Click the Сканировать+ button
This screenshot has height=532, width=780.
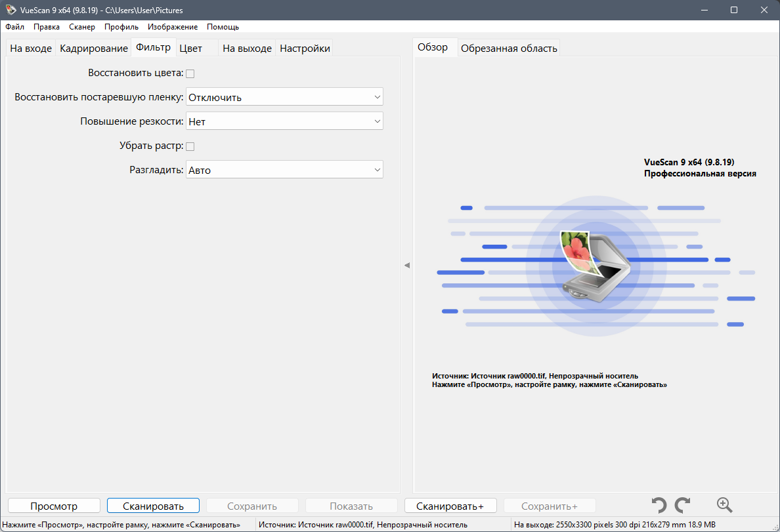450,506
